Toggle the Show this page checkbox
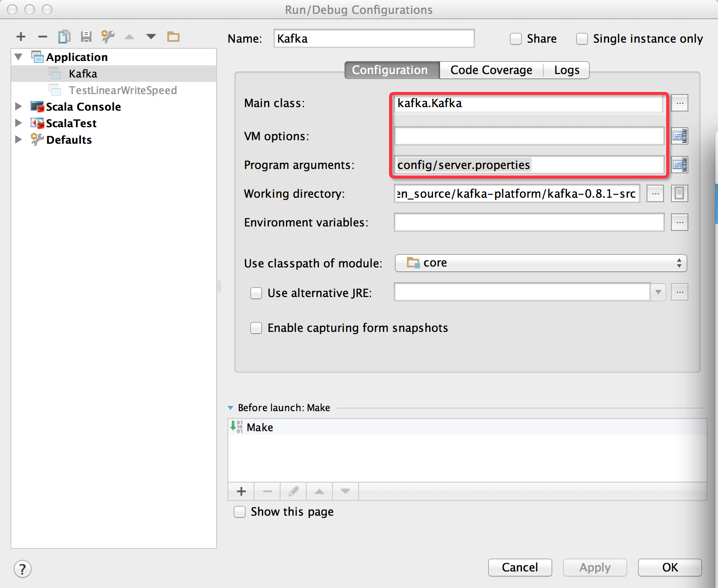This screenshot has width=718, height=588. (x=240, y=512)
